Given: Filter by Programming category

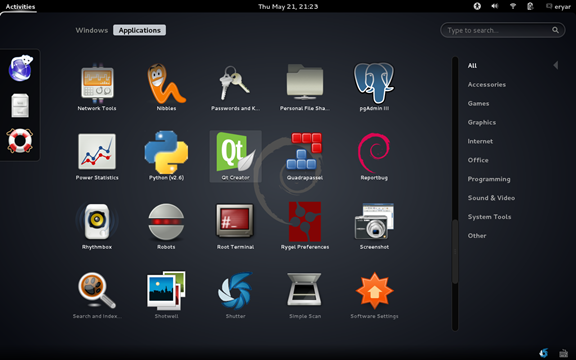Looking at the screenshot, I should [489, 179].
